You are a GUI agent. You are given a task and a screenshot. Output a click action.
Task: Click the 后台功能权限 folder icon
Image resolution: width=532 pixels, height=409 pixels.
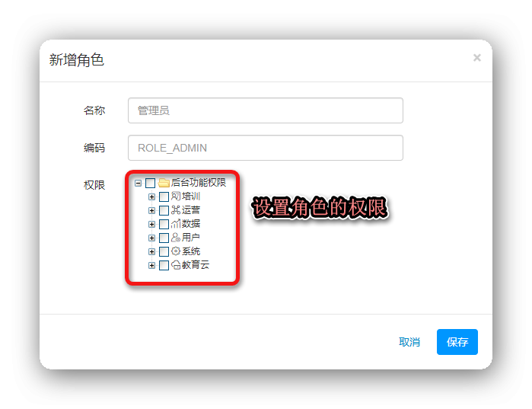coord(164,183)
